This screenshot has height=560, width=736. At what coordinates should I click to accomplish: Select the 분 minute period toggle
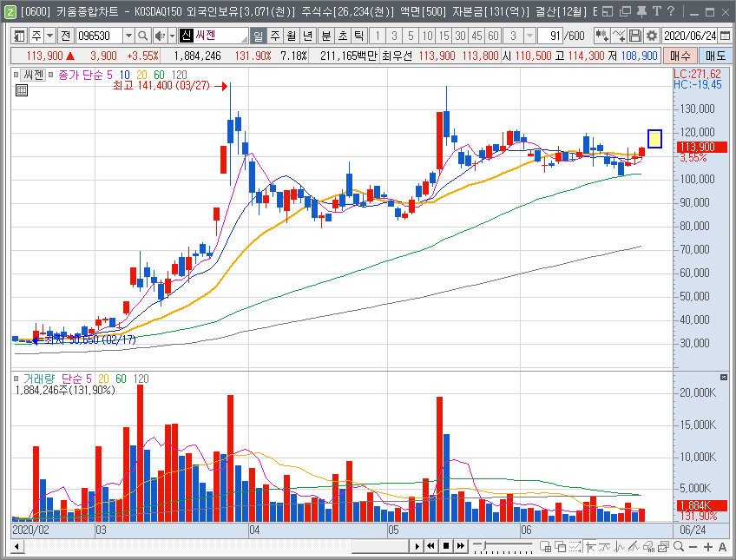coord(325,36)
